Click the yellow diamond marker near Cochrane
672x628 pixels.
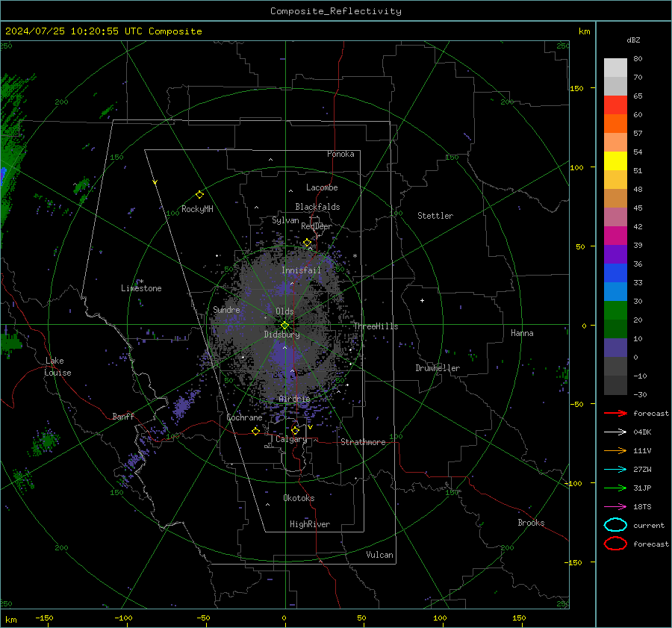[255, 431]
